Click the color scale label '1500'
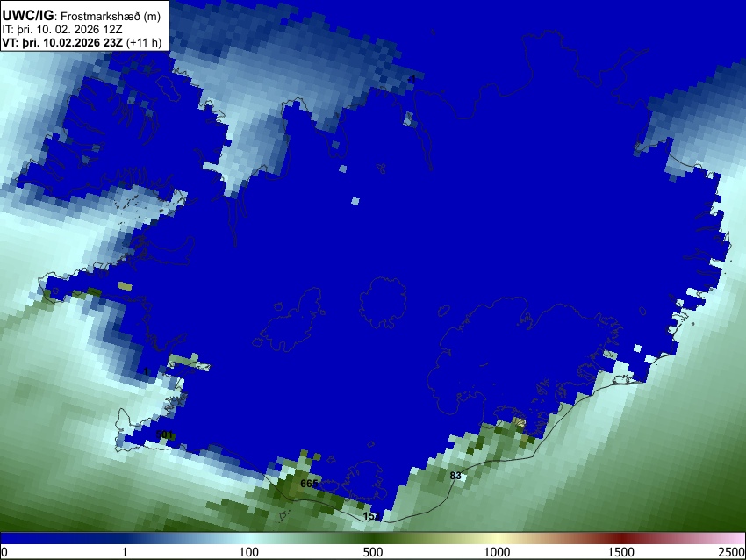 tap(621, 552)
